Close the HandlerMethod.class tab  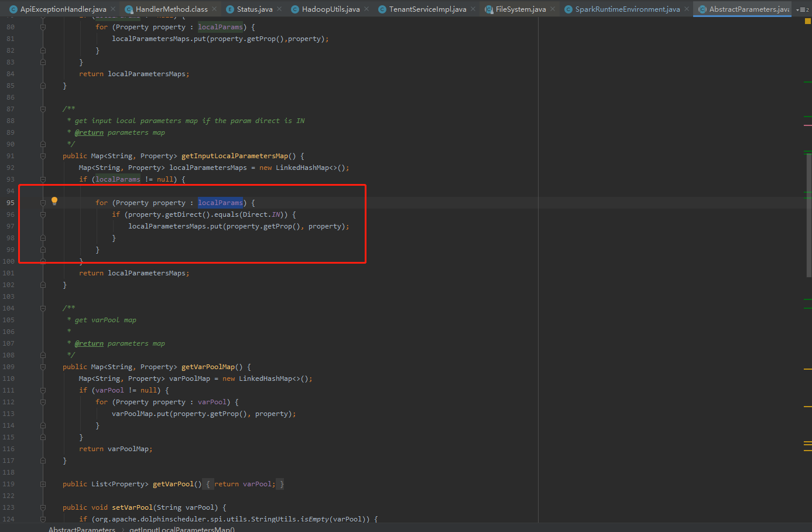click(x=214, y=9)
